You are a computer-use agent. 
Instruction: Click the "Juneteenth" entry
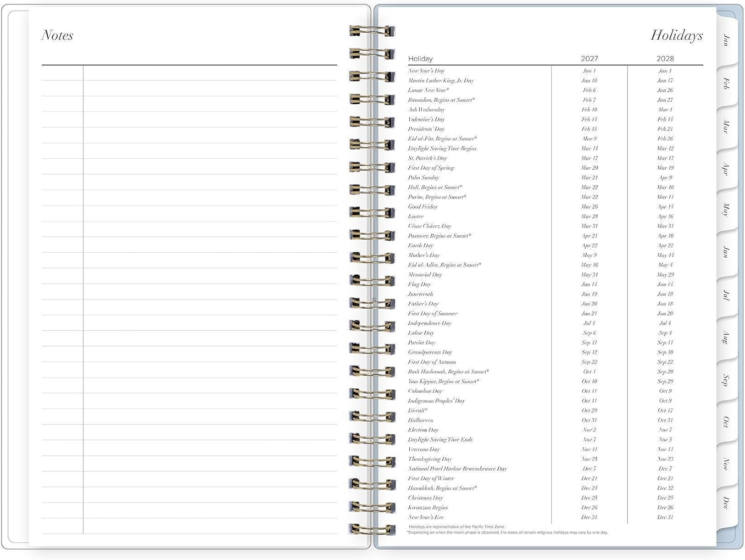coord(420,294)
